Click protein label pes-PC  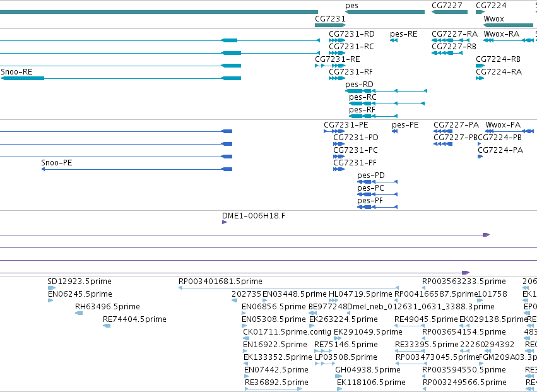(x=370, y=188)
